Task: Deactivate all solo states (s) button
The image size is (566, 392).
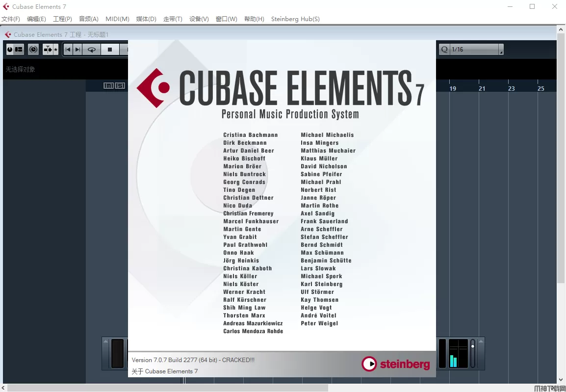Action: [x=120, y=85]
